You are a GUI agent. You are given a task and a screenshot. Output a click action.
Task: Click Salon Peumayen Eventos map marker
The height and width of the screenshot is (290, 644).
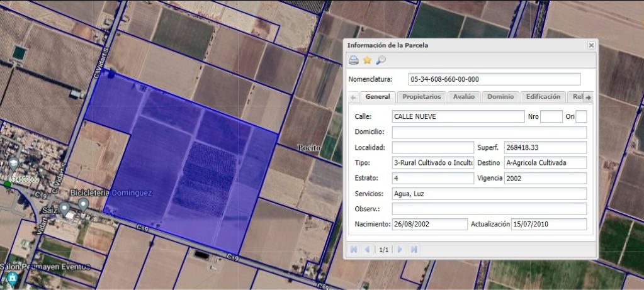13,279
